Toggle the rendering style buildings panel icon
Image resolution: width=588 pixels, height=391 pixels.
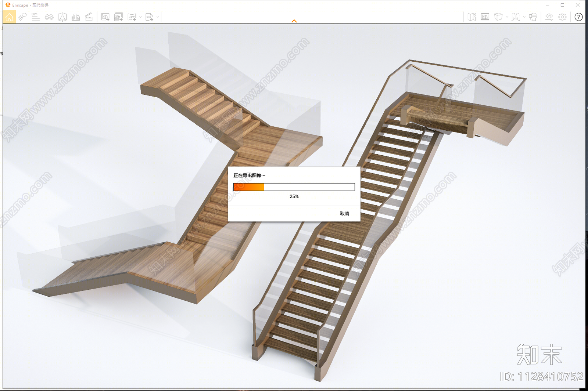pos(485,17)
